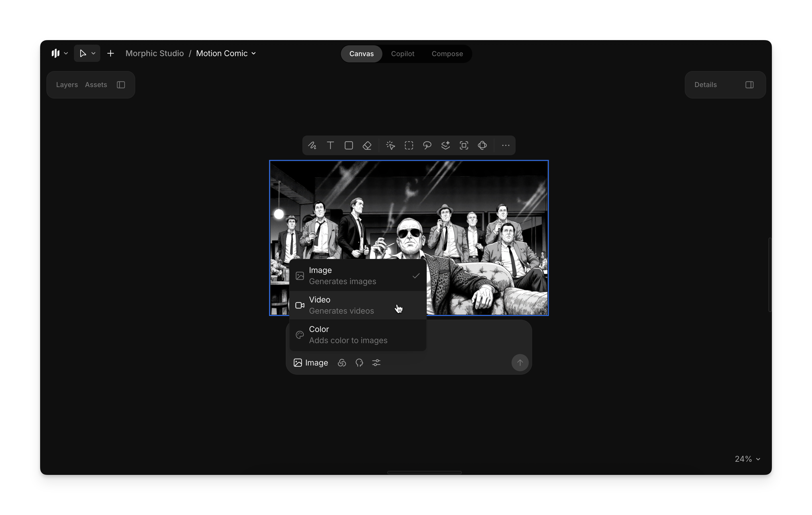The height and width of the screenshot is (515, 812).
Task: Select the Text tool in toolbar
Action: pyautogui.click(x=330, y=146)
